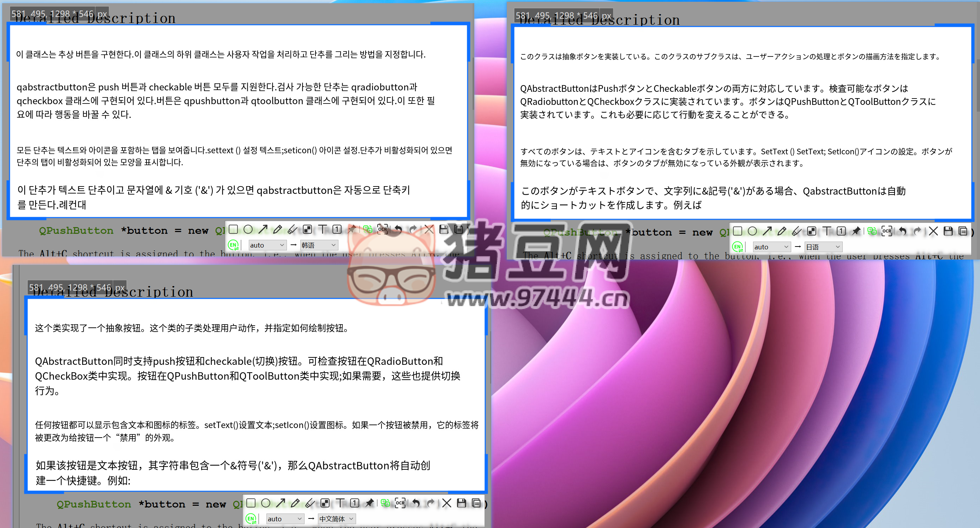Save screenshot from Japanese translation toolbar

coord(948,231)
